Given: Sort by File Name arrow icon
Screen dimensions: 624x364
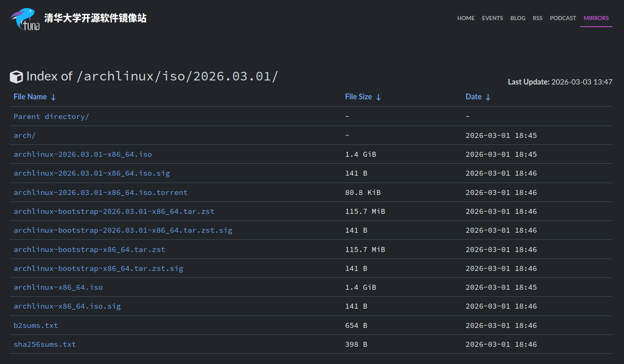Looking at the screenshot, I should tap(53, 97).
